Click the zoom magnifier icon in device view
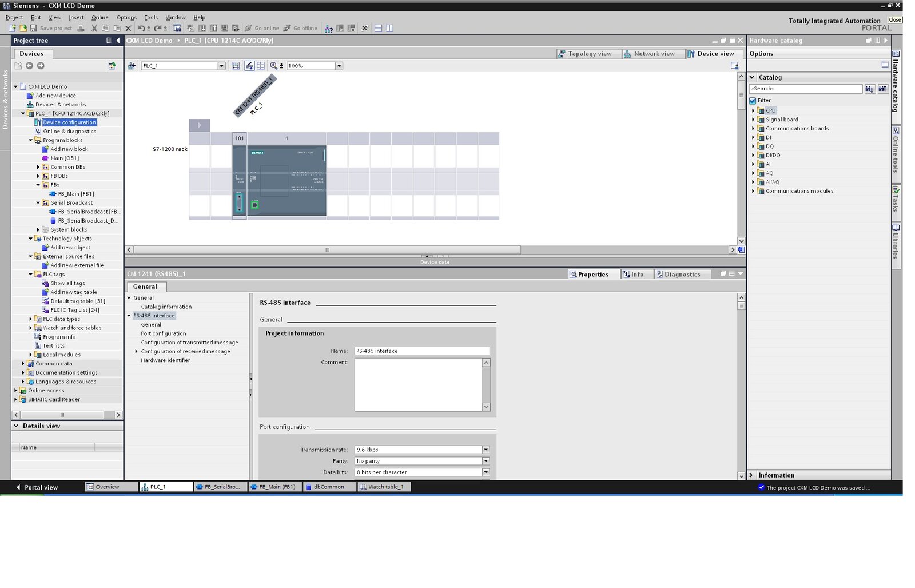Screen dimensions: 915x588 tap(274, 66)
